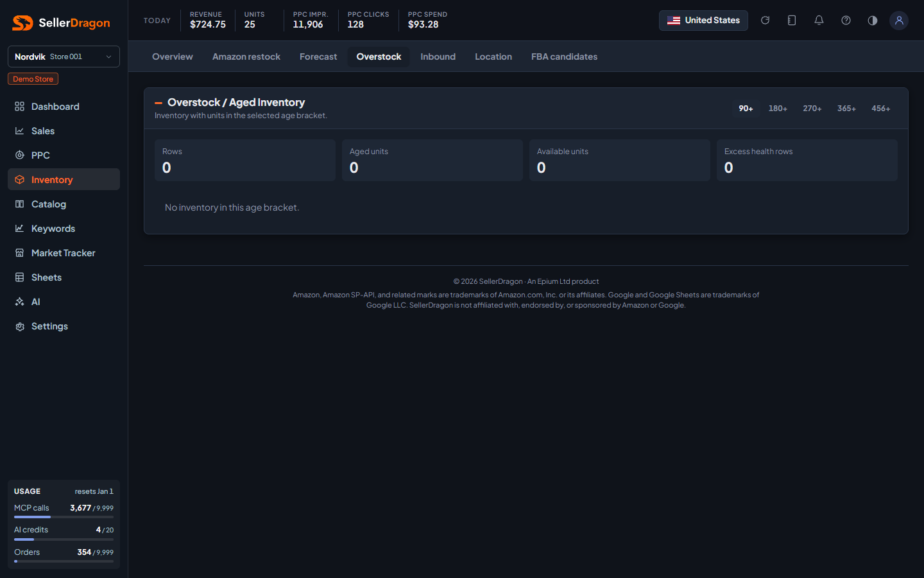Select the 270+ age bracket
924x578 pixels.
click(812, 109)
